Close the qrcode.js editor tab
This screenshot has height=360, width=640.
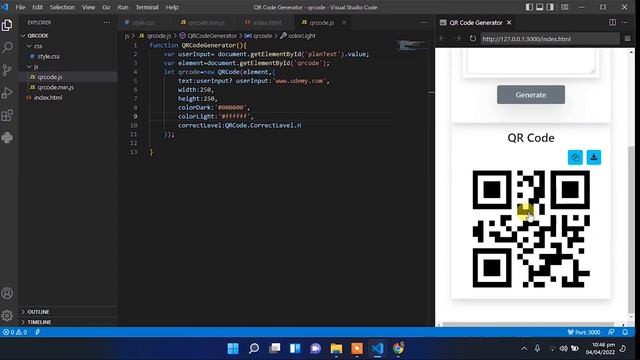[344, 22]
